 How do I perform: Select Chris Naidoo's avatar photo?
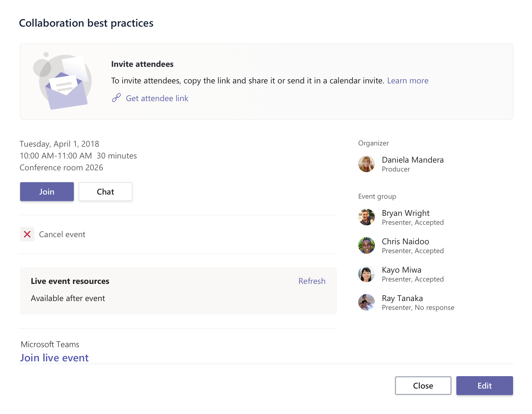(x=366, y=245)
